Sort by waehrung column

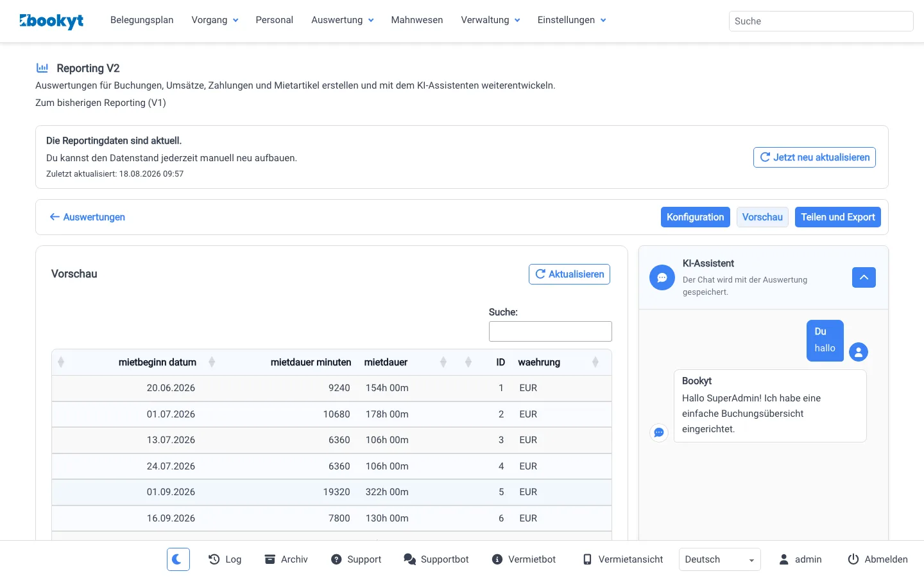539,362
